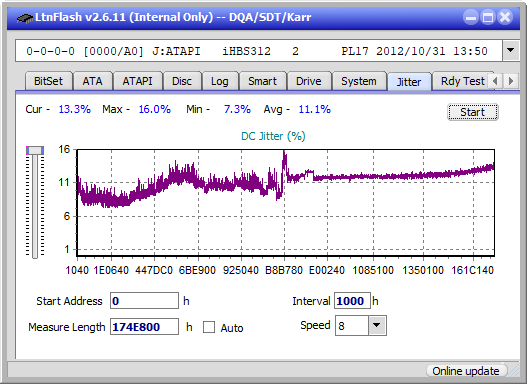Viewport: 527px width, 384px height.
Task: Switch to the System tab
Action: (359, 81)
